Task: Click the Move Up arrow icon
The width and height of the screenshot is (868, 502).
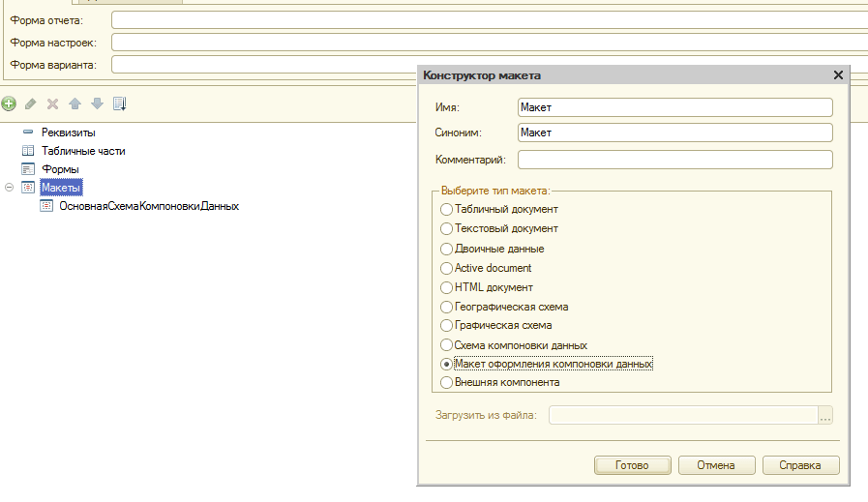Action: pos(75,103)
